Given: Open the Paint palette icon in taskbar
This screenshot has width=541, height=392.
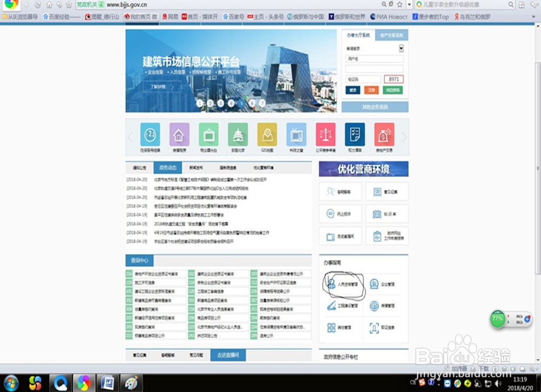Looking at the screenshot, I should tap(131, 383).
